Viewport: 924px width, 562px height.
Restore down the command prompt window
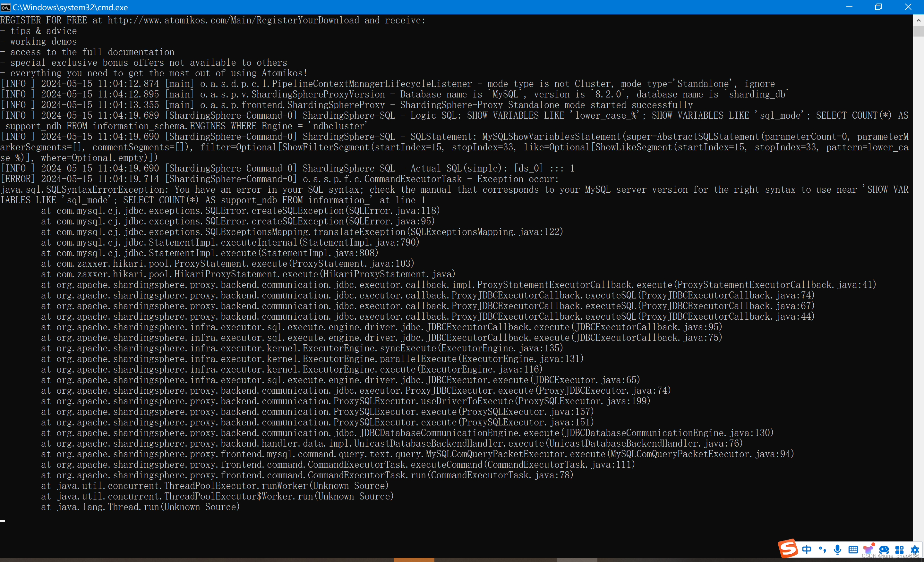tap(878, 7)
